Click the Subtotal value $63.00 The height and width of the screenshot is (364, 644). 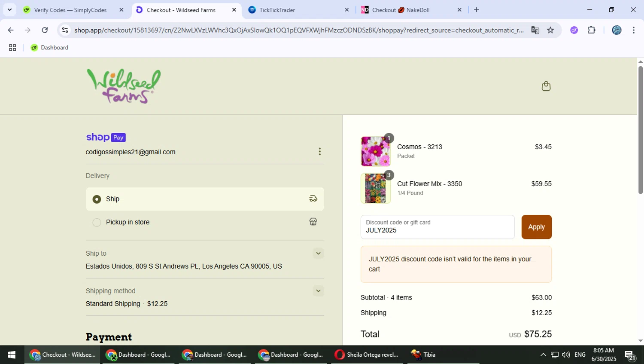541,298
